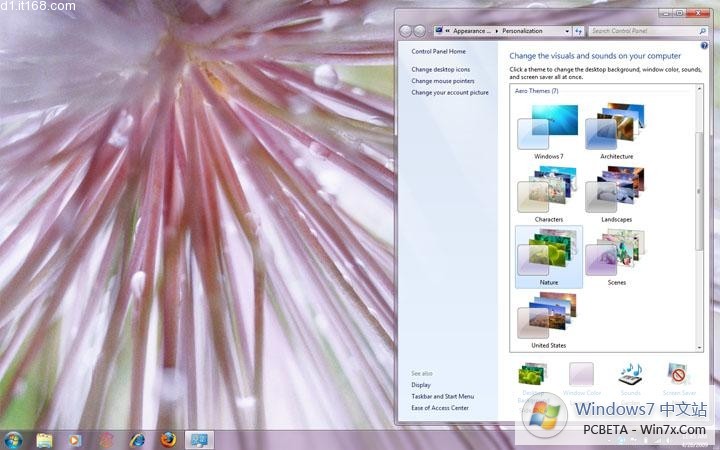Apply the Scenes theme
Image resolution: width=720 pixels, height=450 pixels.
[x=616, y=253]
